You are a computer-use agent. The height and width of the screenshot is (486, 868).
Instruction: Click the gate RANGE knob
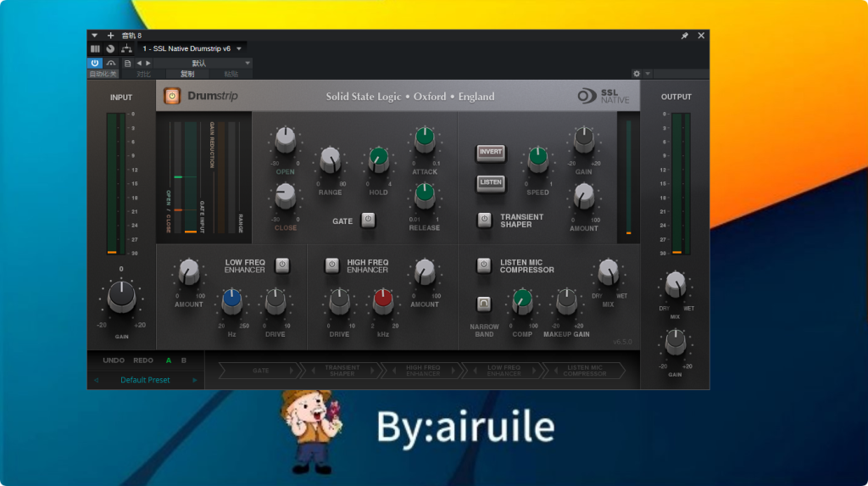click(x=331, y=160)
